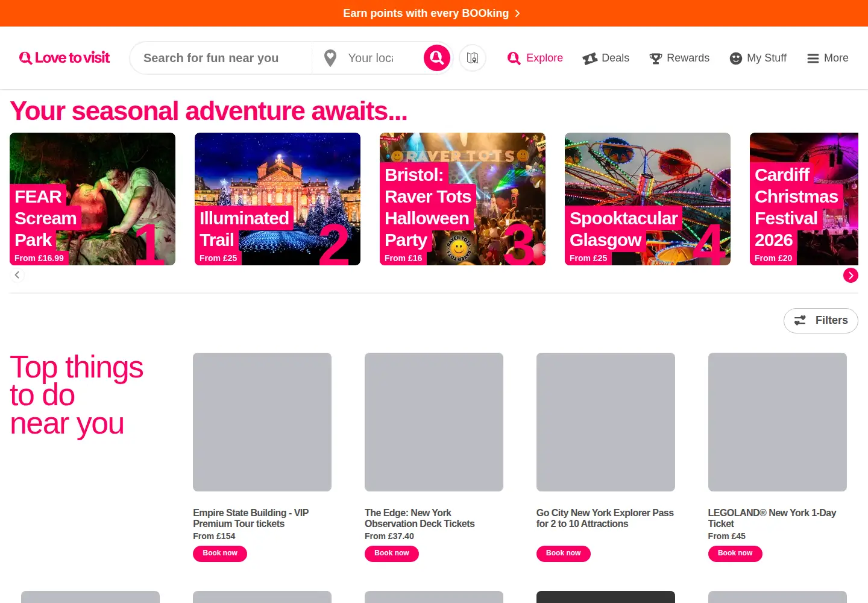Click the Deals ticket icon

pos(590,58)
